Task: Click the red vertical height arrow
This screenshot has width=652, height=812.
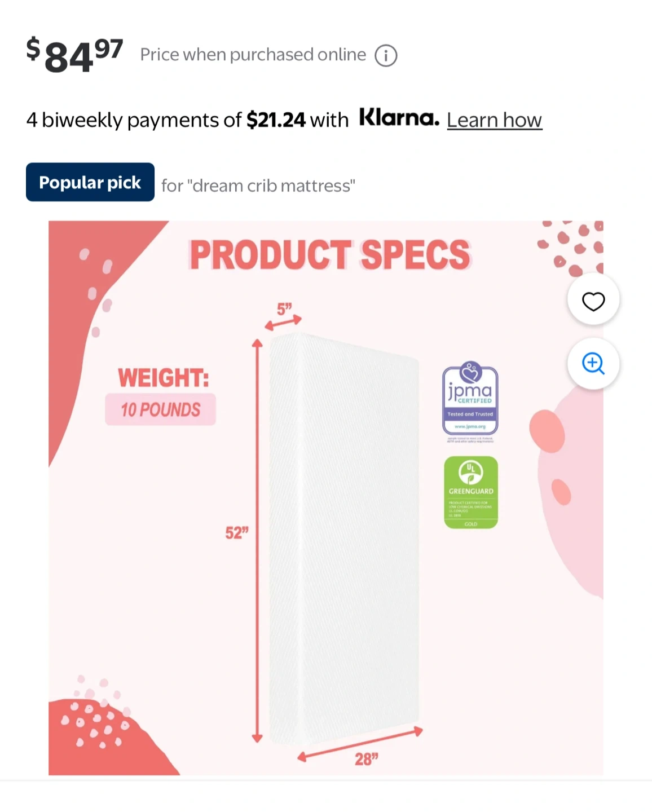Action: tap(257, 541)
